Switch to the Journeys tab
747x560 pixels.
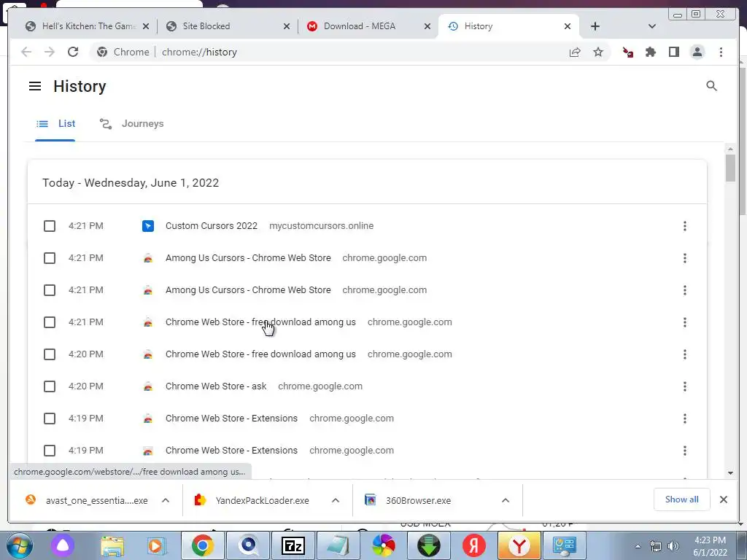pyautogui.click(x=131, y=124)
